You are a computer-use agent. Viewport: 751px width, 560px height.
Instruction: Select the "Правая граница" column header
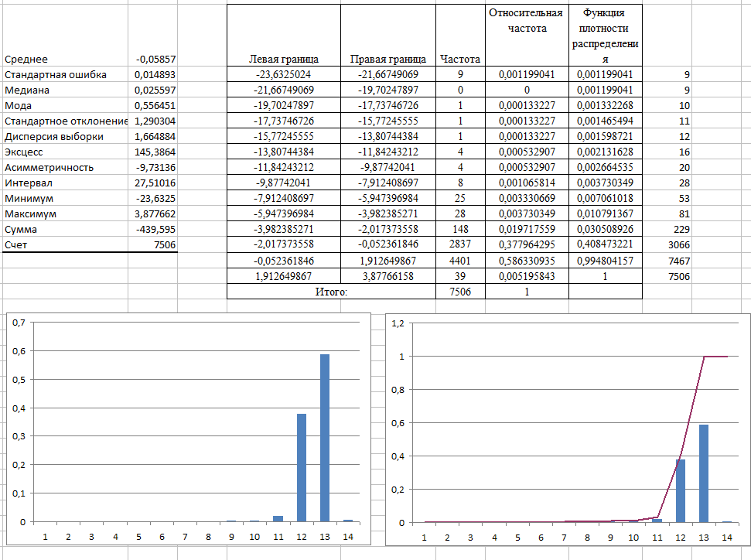point(388,59)
